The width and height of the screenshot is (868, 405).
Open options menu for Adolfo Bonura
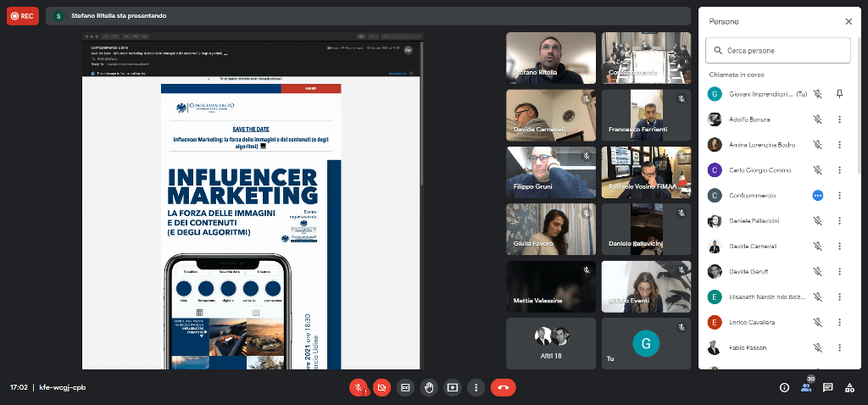click(839, 119)
